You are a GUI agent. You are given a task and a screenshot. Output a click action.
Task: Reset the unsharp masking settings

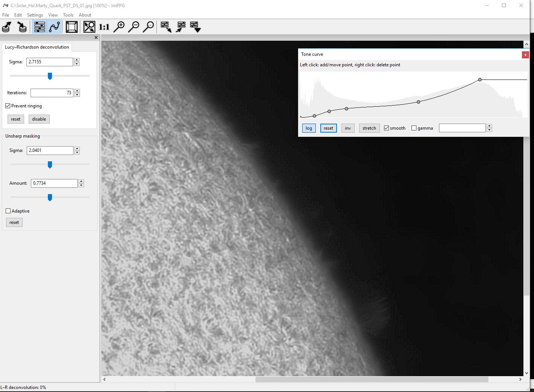[x=14, y=222]
